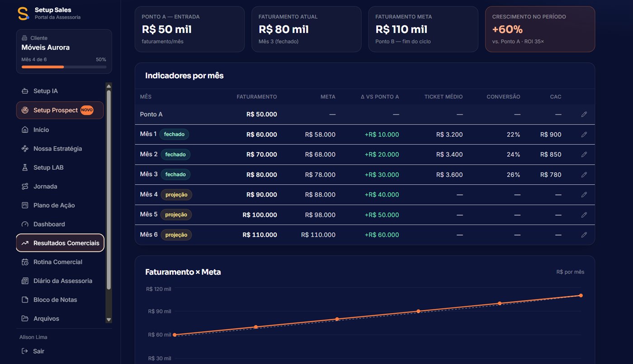Click the building icon beside Cliente label
This screenshot has height=364, width=633.
pos(24,38)
